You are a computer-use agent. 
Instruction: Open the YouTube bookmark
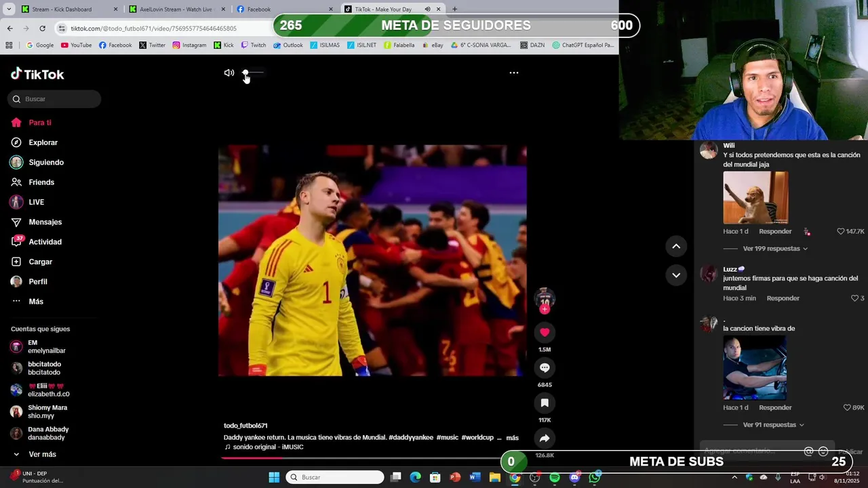point(76,45)
